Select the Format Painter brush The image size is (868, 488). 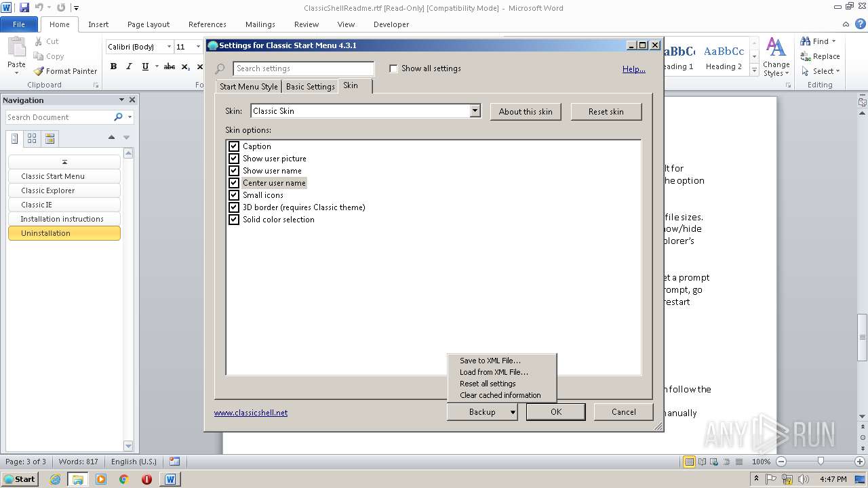click(x=39, y=71)
